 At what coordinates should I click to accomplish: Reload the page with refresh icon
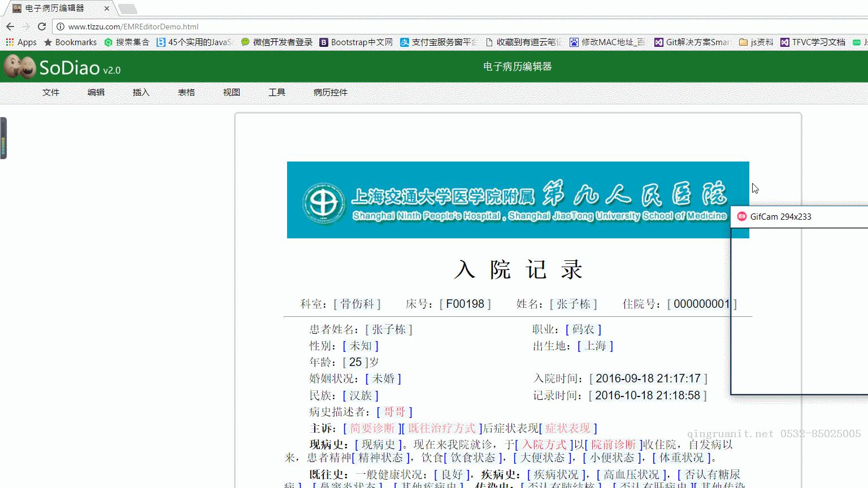pos(42,27)
